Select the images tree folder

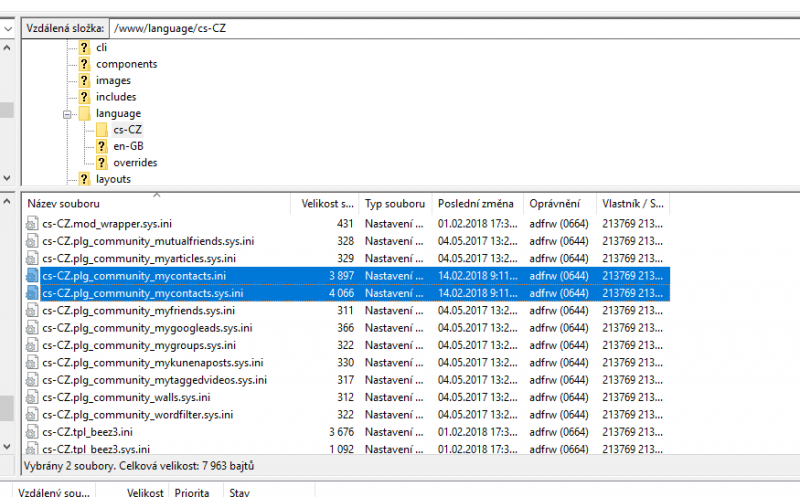point(113,81)
